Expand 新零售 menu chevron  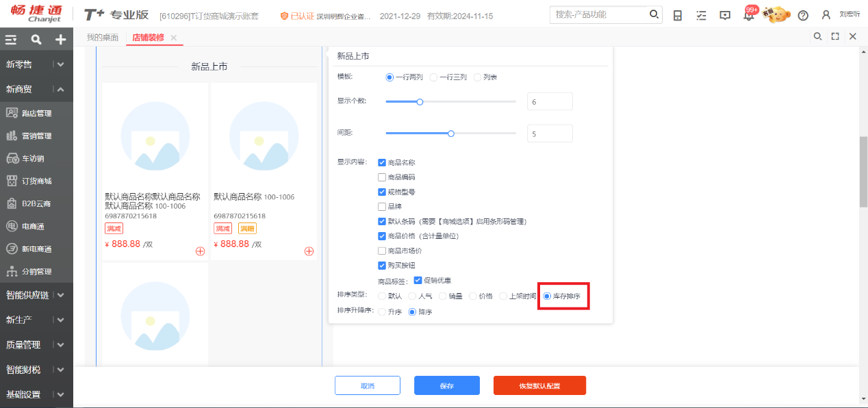coord(61,64)
